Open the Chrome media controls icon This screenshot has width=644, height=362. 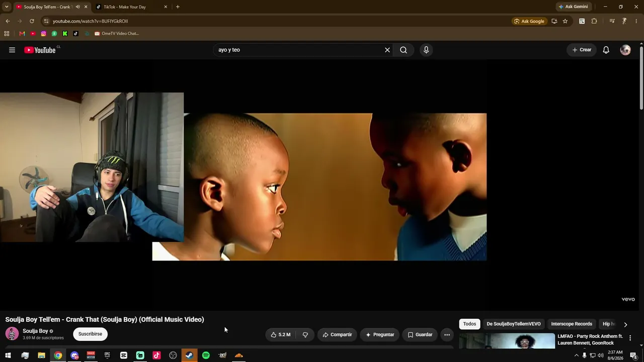click(612, 21)
